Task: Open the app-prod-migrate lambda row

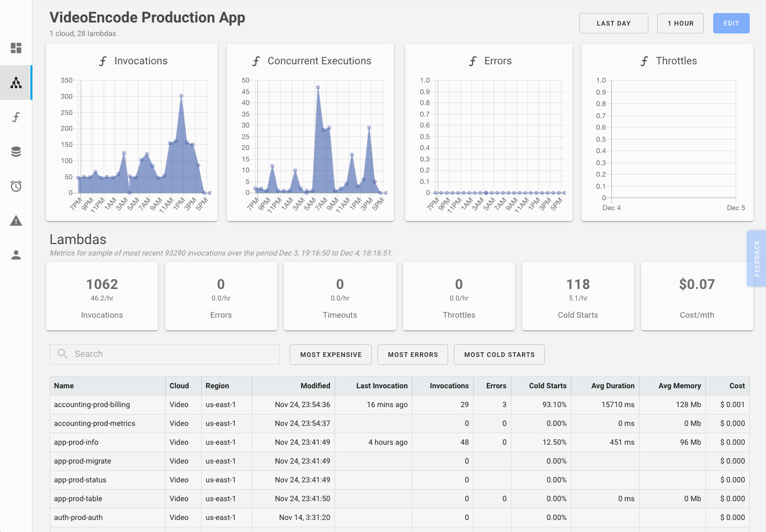Action: click(399, 461)
